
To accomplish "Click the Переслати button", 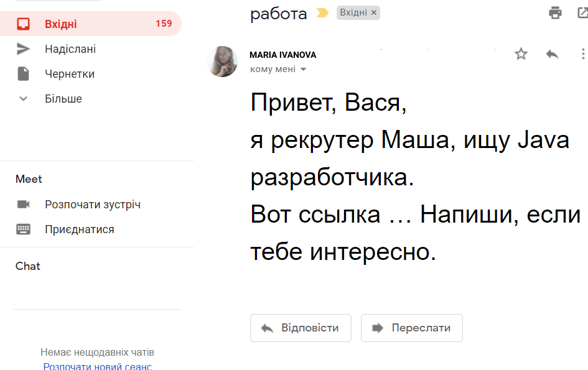I will (411, 328).
